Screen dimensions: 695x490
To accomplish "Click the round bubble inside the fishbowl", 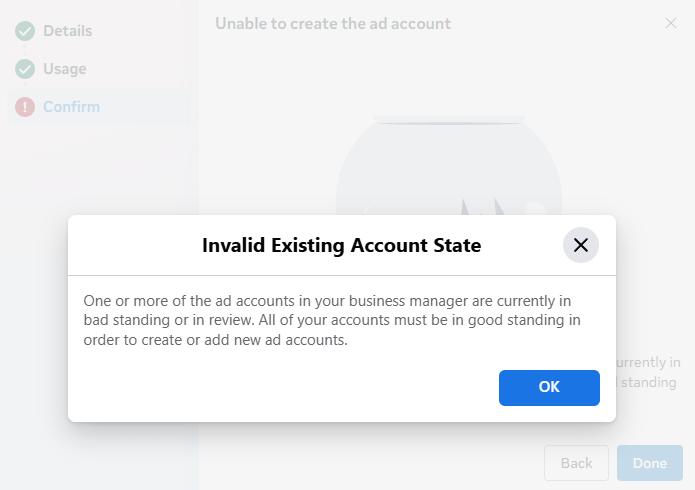I will 535,209.
